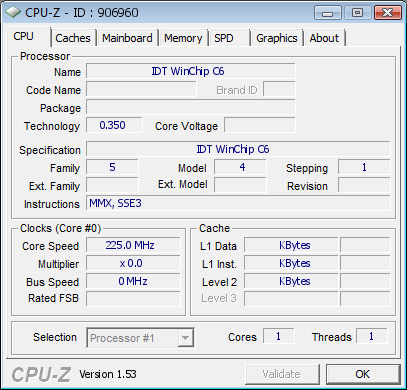Click the OK button
Screen dimensions: 407x390
pyautogui.click(x=363, y=374)
